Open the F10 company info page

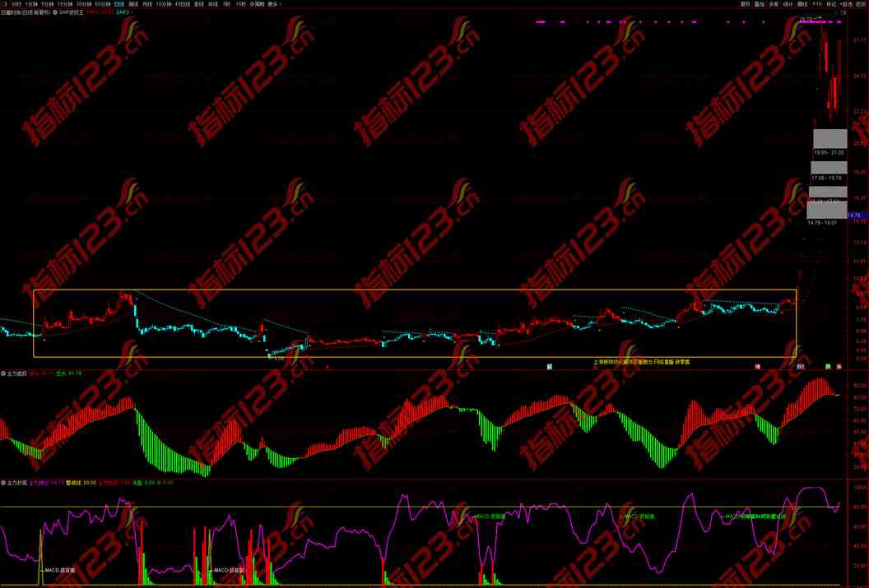816,4
